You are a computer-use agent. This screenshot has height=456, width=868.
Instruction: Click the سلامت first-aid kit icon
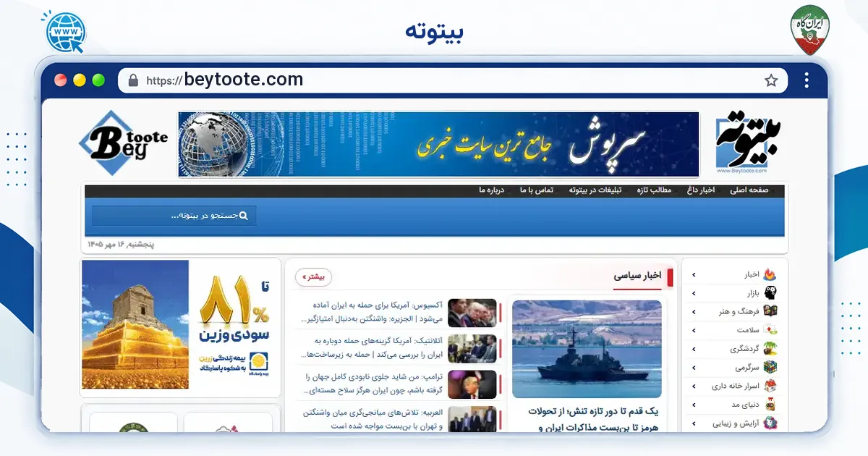click(770, 330)
